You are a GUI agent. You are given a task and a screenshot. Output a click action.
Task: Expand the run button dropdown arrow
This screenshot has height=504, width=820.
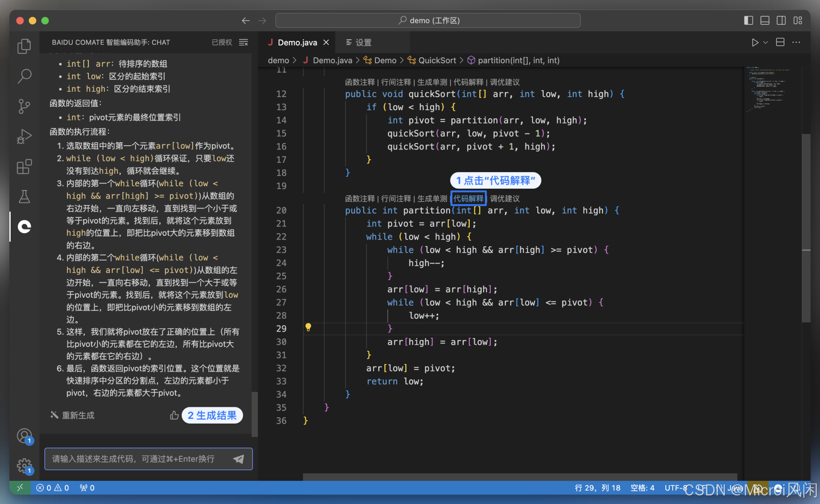tap(766, 42)
